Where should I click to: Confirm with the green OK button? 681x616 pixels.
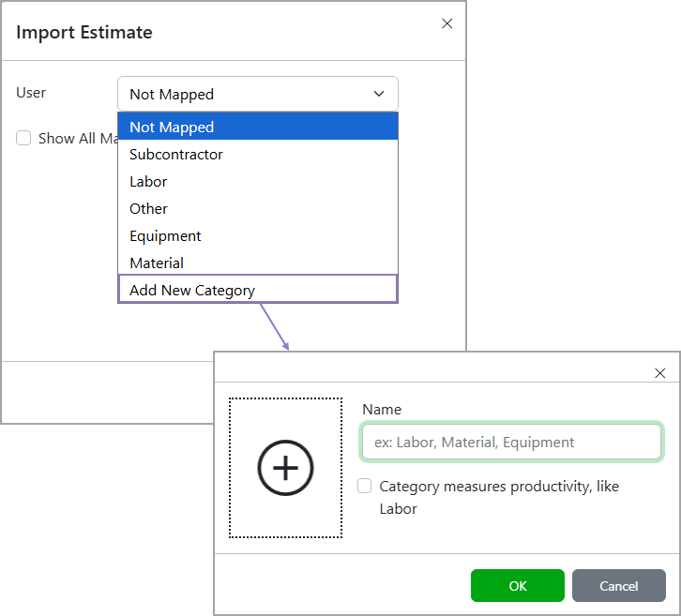click(x=517, y=586)
